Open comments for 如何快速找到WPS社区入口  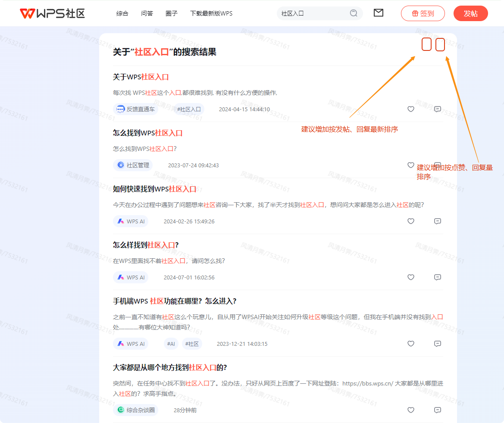point(438,221)
